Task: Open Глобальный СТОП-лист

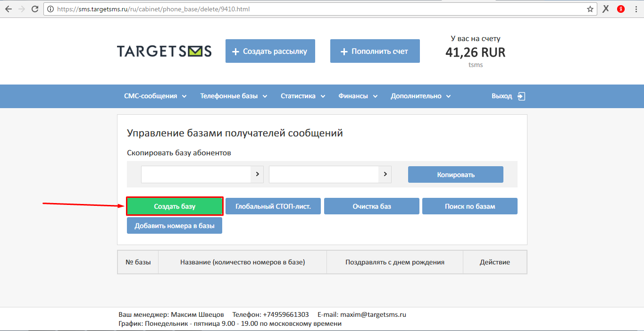Action: coord(273,206)
